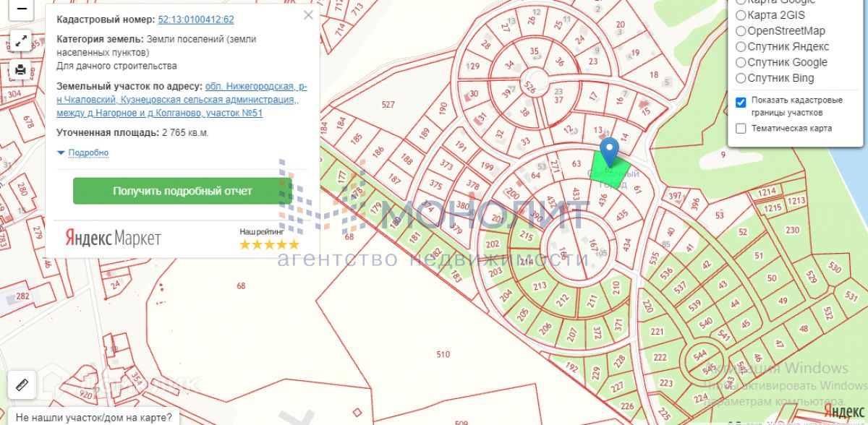868x425 pixels.
Task: Click parcel 1214 on the map
Action: (x=767, y=192)
